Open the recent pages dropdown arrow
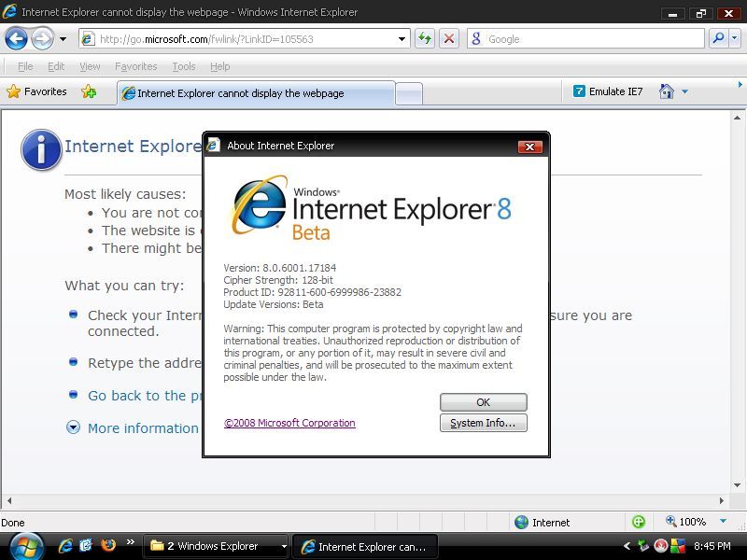The image size is (747, 560). click(x=63, y=39)
